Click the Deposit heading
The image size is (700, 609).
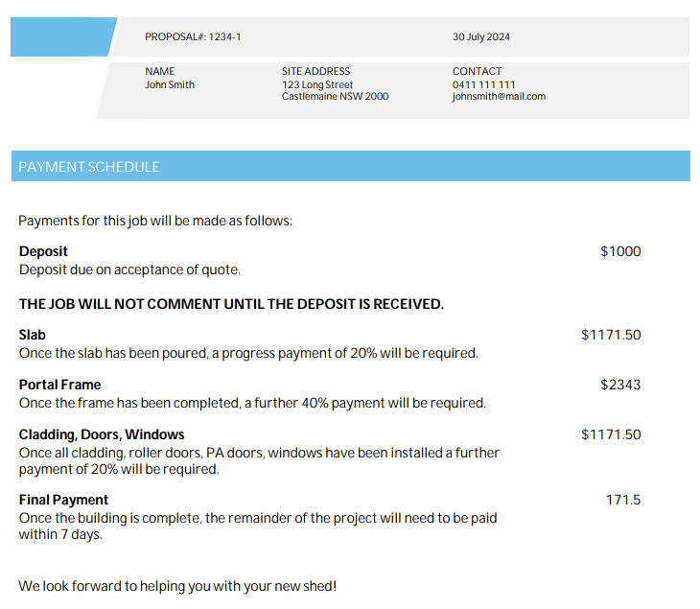[43, 251]
